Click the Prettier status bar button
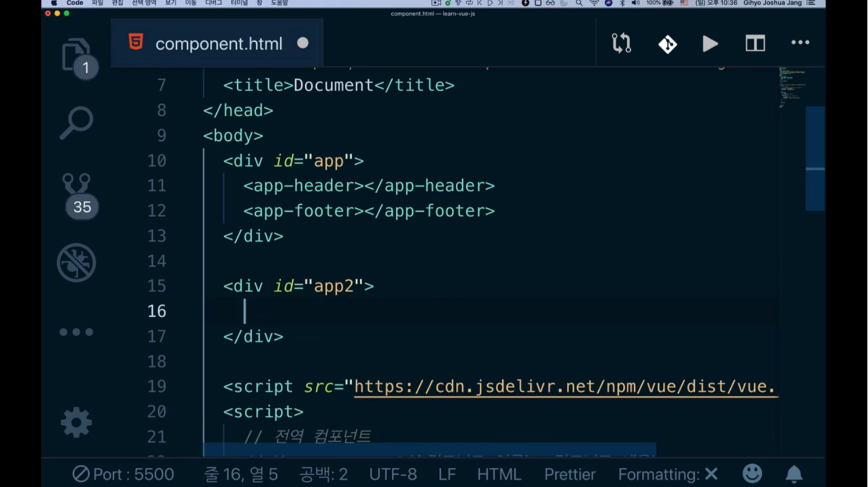 (569, 474)
